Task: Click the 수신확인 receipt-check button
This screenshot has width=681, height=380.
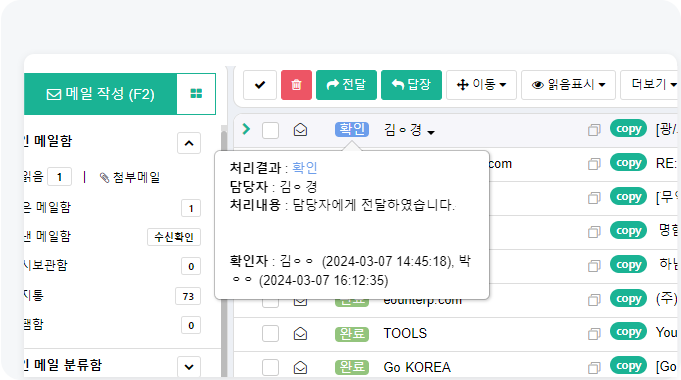Action: (174, 237)
